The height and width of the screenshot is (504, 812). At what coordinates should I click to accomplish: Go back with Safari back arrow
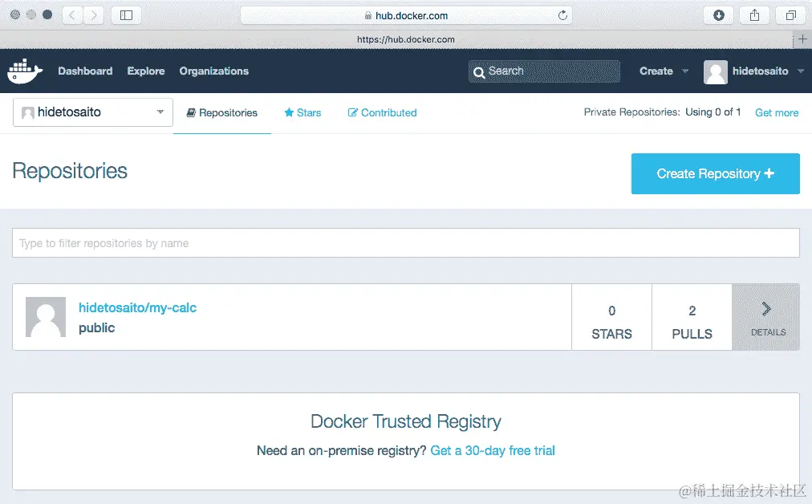(x=72, y=15)
